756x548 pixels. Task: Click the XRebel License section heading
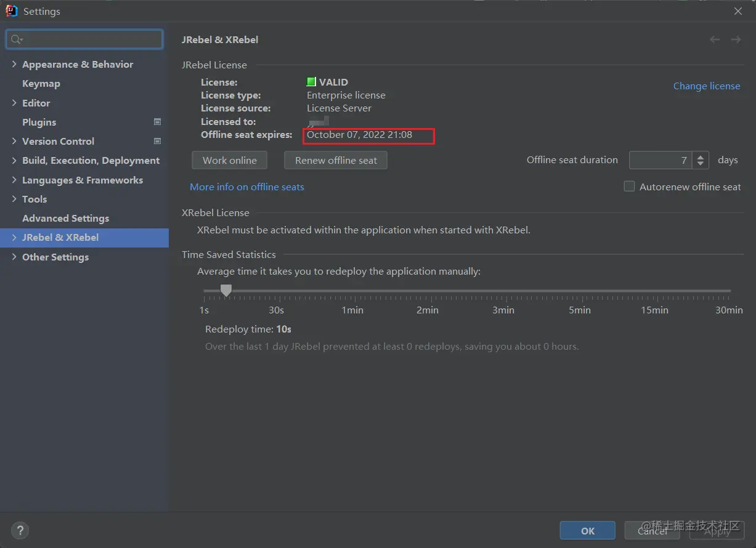click(216, 212)
